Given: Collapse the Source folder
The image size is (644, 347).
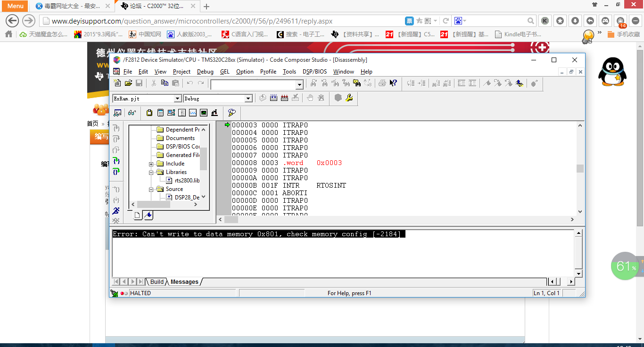Looking at the screenshot, I should pos(151,190).
